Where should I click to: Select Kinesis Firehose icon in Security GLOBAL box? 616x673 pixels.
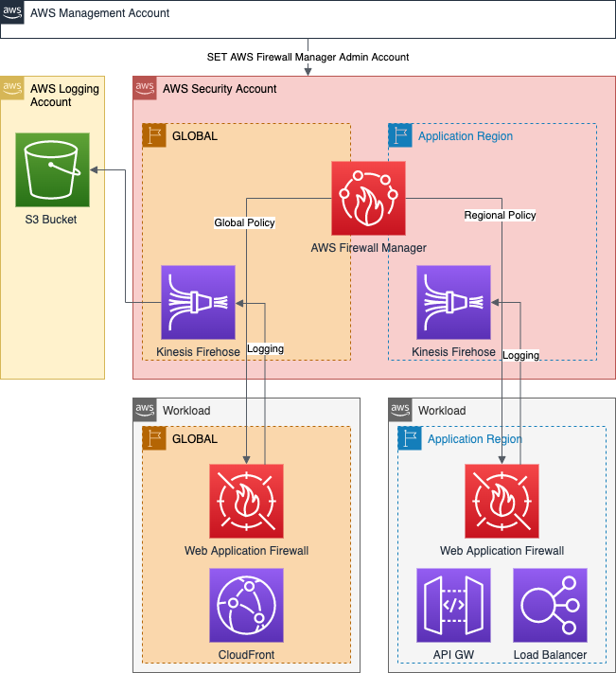tap(198, 302)
